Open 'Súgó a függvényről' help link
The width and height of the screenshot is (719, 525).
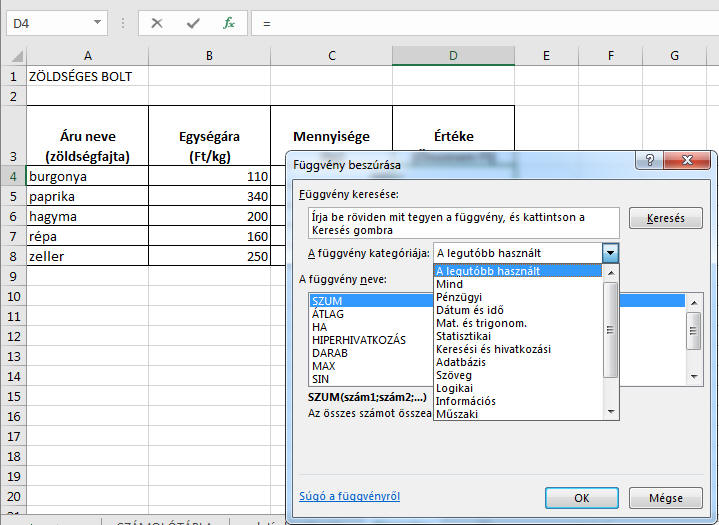pyautogui.click(x=349, y=496)
